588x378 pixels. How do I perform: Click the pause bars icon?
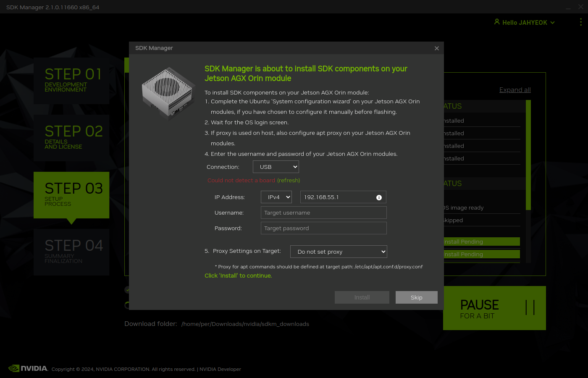(x=530, y=307)
